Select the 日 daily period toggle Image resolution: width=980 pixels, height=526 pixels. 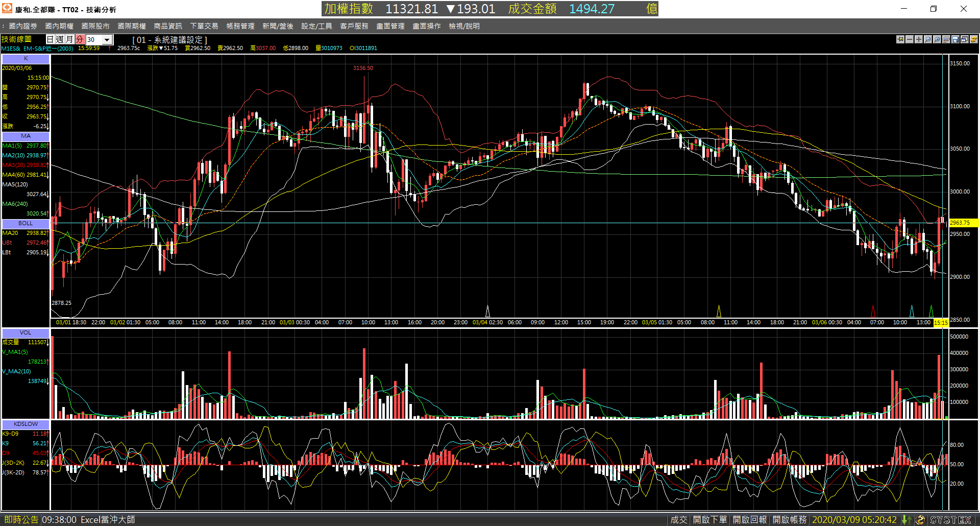(50, 39)
